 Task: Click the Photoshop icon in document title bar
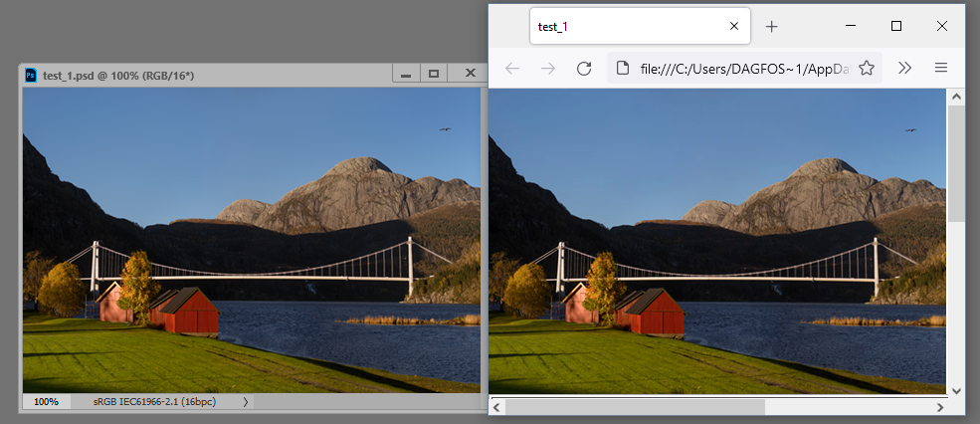click(30, 75)
